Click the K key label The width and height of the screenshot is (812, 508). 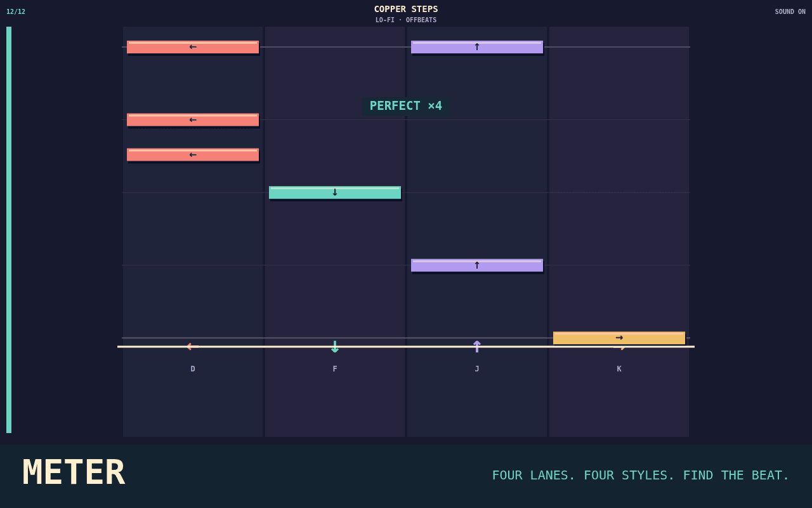pyautogui.click(x=619, y=369)
